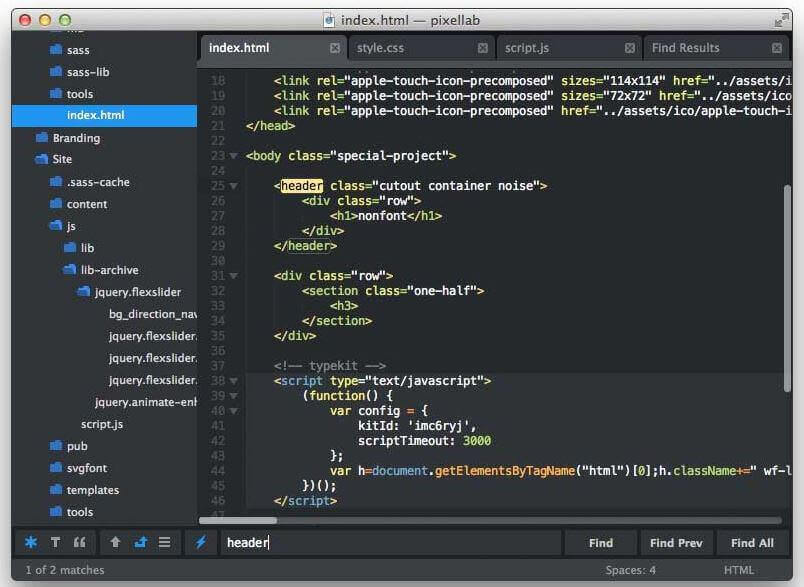Open the bg_direction_nav file in sidebar

coord(153,314)
